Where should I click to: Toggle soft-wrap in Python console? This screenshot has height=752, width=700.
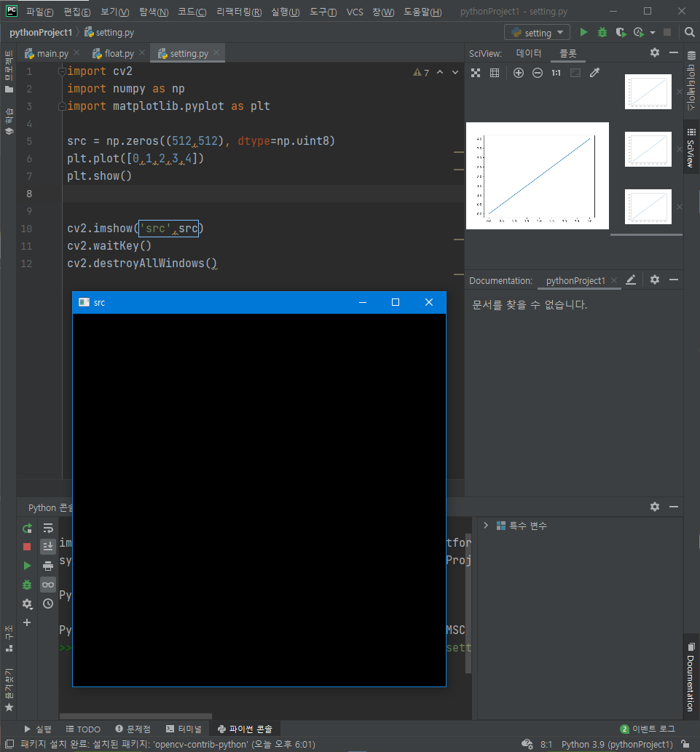click(x=48, y=528)
